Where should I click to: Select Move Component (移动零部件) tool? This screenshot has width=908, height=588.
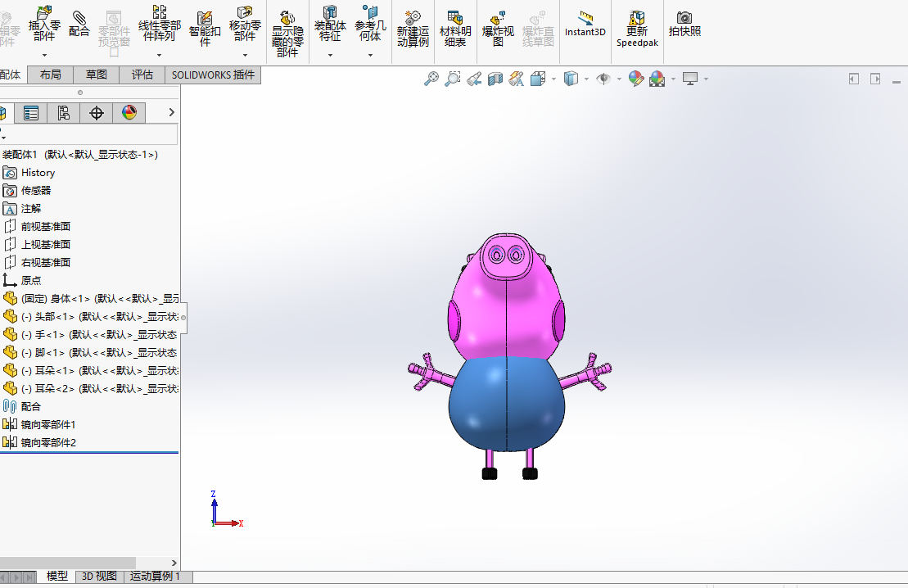tap(245, 24)
